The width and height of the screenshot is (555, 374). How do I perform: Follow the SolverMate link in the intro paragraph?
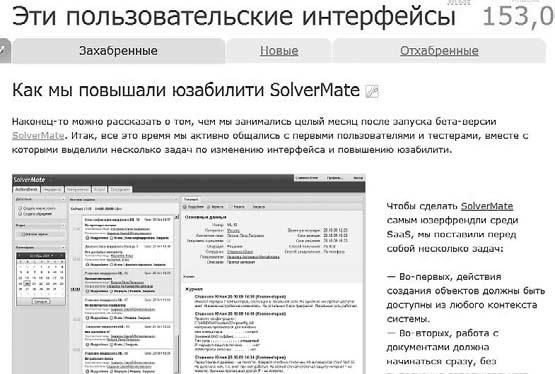click(x=38, y=136)
